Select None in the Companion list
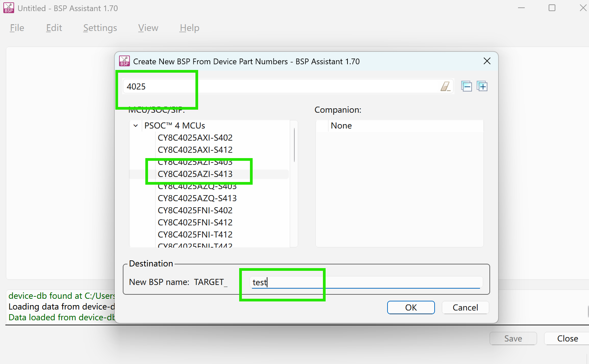Image resolution: width=589 pixels, height=364 pixels. 341,125
